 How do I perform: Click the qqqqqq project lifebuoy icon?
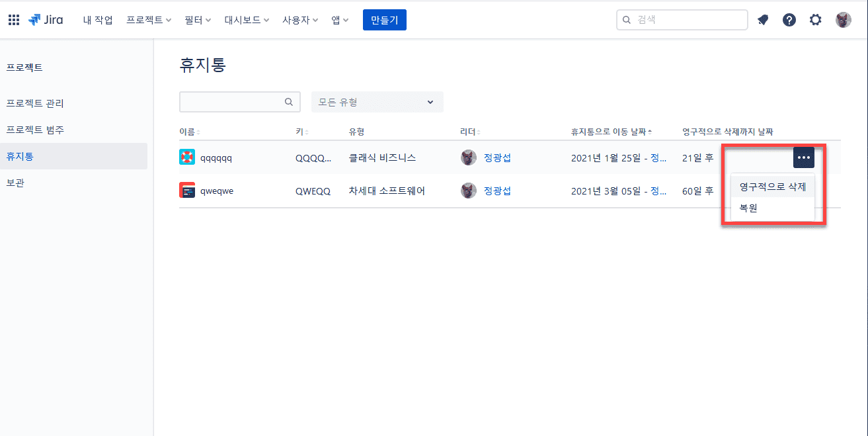tap(187, 157)
